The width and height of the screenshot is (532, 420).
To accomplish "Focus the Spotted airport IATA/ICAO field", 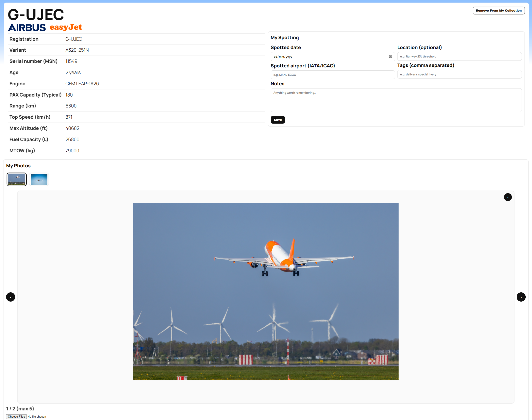I will coord(333,74).
